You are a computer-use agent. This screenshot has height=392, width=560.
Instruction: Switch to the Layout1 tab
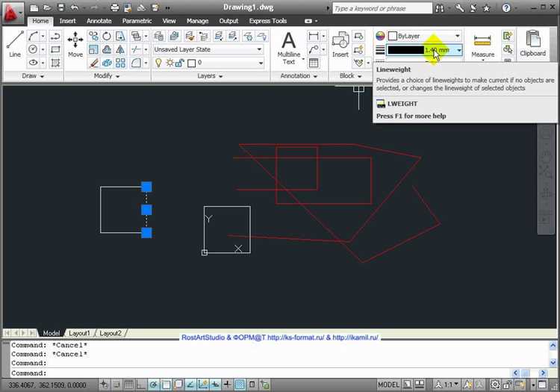click(79, 333)
